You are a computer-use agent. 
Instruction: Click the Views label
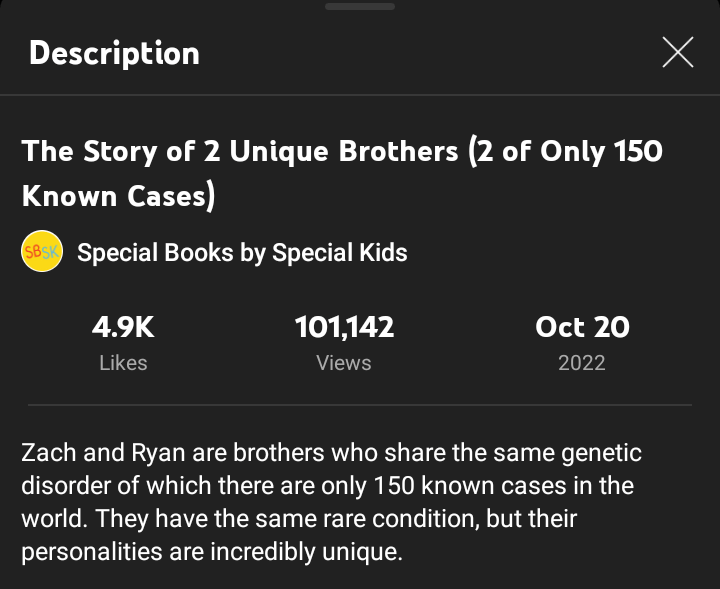coord(344,363)
